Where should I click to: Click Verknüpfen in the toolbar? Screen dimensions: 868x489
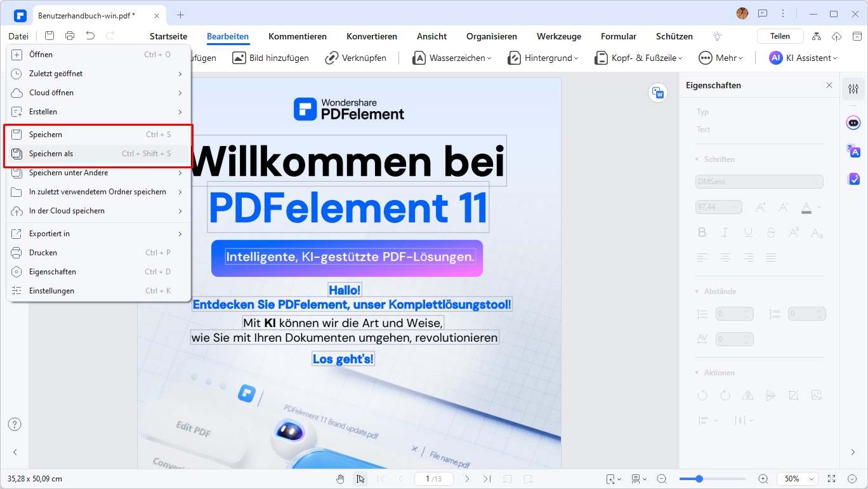pos(355,58)
